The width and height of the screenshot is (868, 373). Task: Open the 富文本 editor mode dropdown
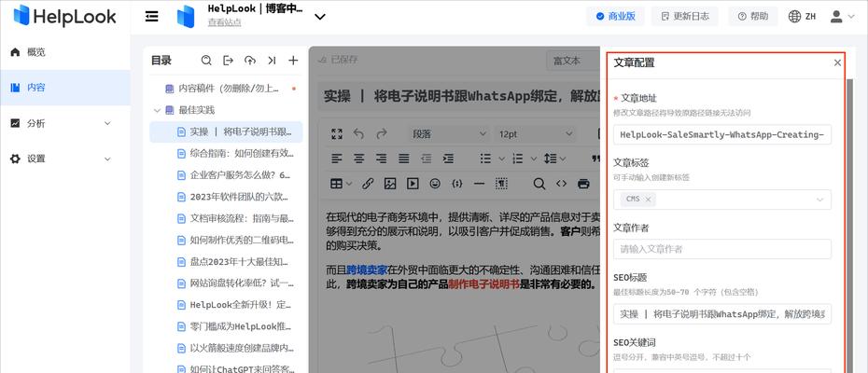pos(573,61)
